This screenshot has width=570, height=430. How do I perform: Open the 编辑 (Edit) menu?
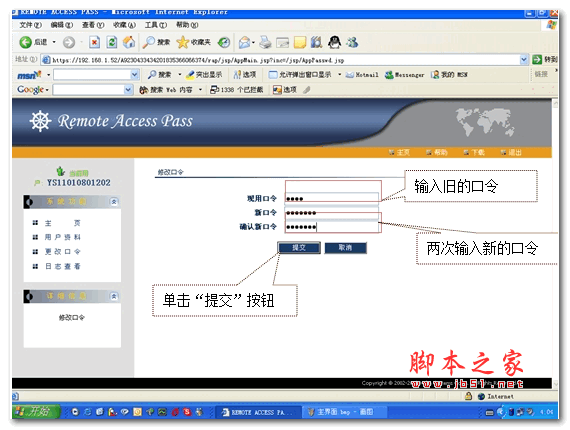tap(61, 25)
